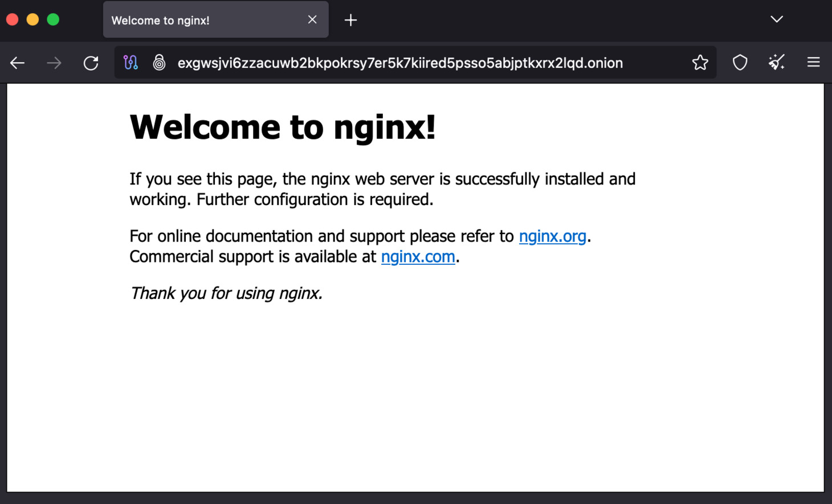
Task: Click the Thank you for using nginx. text
Action: [x=226, y=293]
